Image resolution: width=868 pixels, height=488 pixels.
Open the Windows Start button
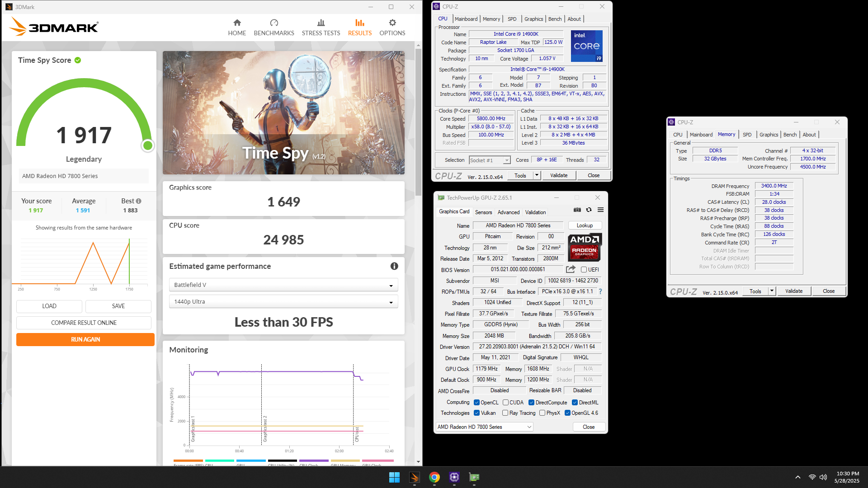click(x=394, y=477)
